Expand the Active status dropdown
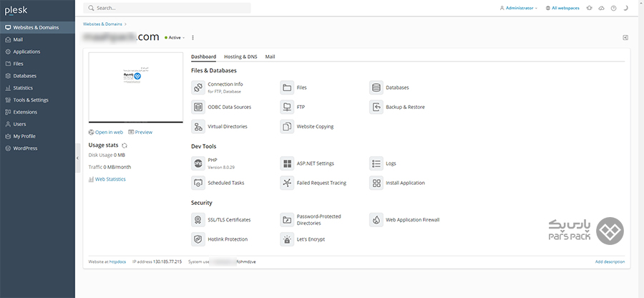 [x=175, y=37]
